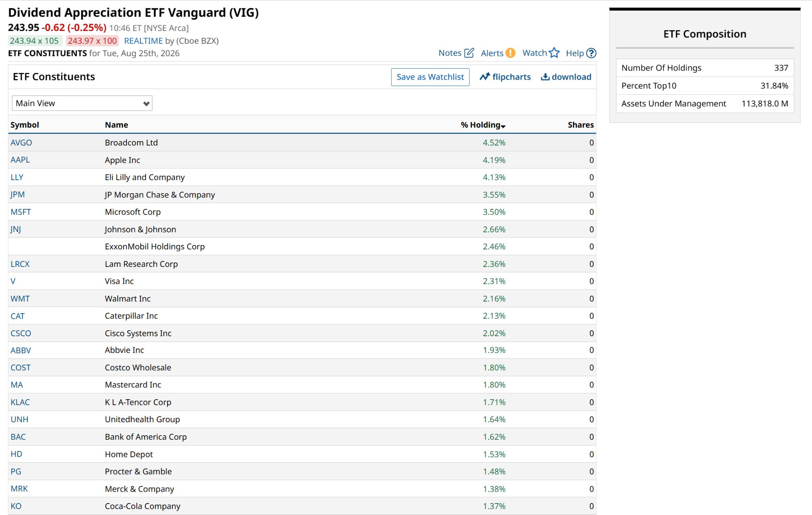Click the Number Of Holdings value 337

tap(781, 68)
